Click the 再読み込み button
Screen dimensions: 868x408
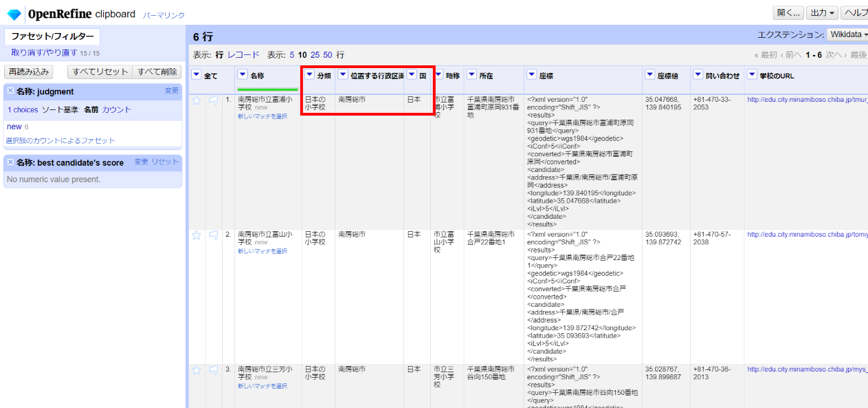(29, 72)
